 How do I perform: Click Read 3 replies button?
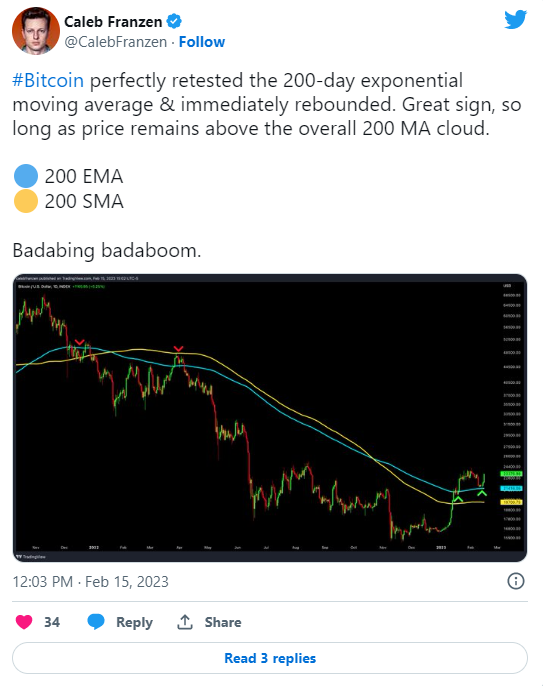pos(270,658)
